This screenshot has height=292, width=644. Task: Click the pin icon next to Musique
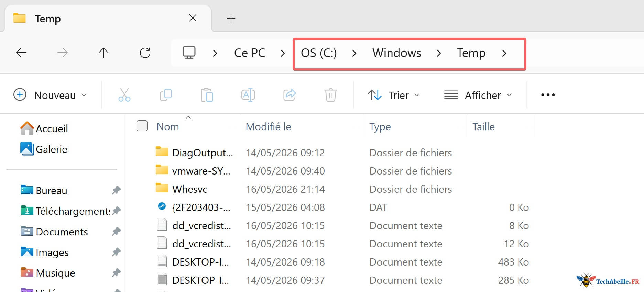pos(116,272)
